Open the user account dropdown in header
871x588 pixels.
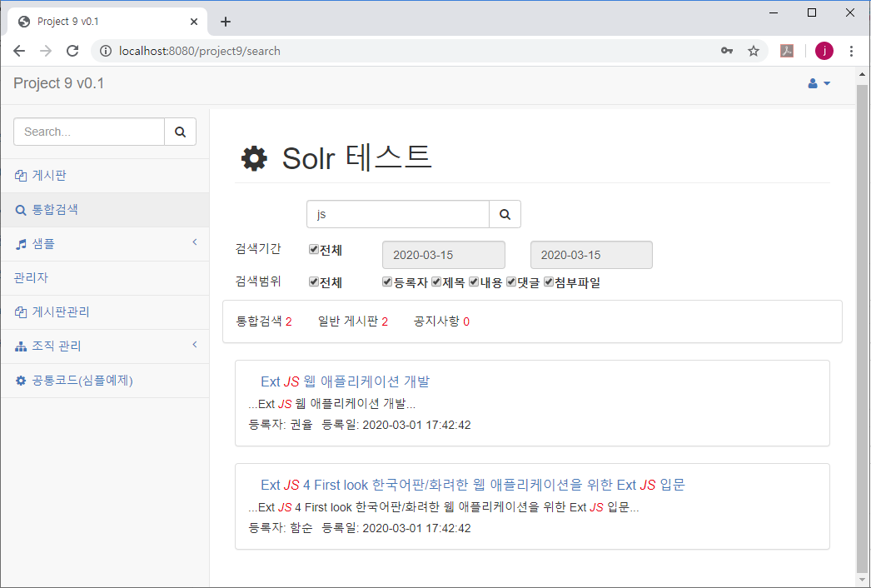819,83
